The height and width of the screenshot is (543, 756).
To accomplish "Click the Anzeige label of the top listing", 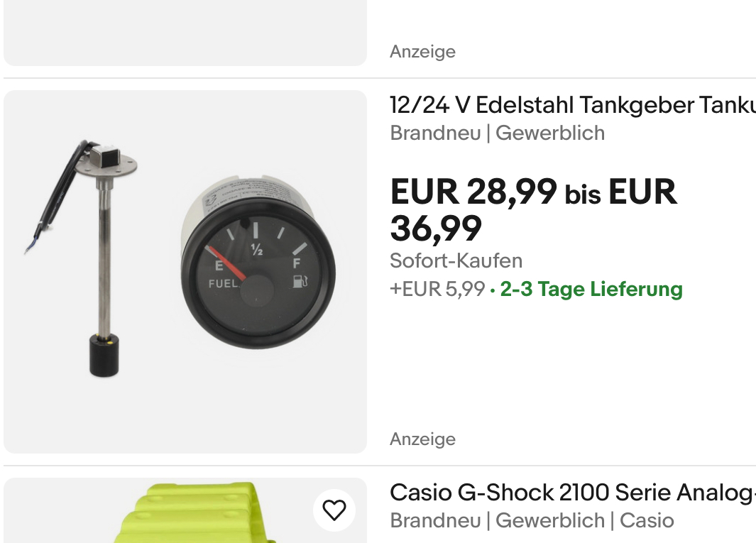I will (422, 52).
